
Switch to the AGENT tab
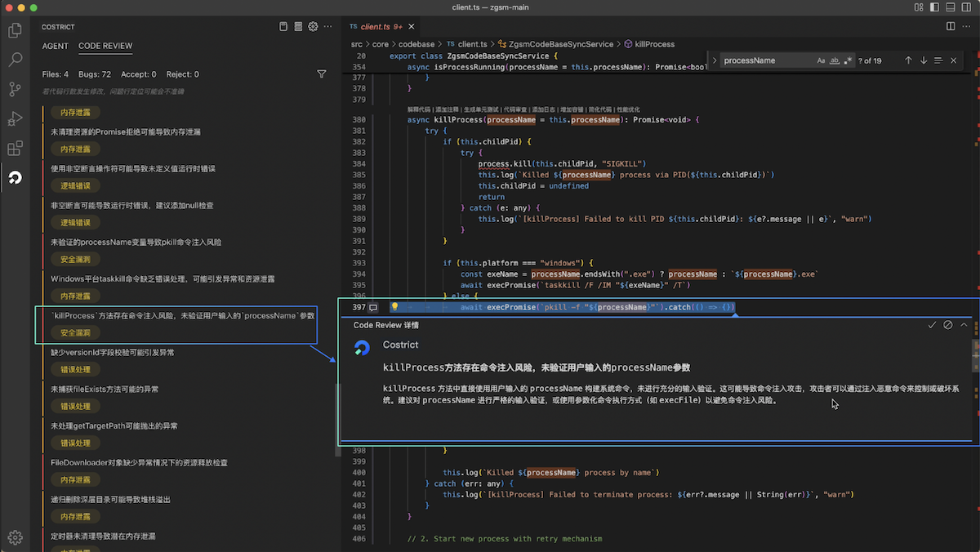[x=56, y=47]
